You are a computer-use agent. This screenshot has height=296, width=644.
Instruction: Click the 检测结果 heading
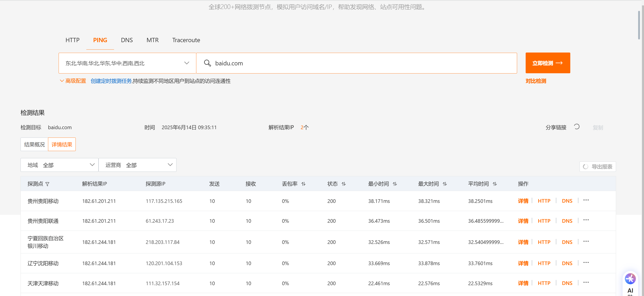click(x=32, y=113)
